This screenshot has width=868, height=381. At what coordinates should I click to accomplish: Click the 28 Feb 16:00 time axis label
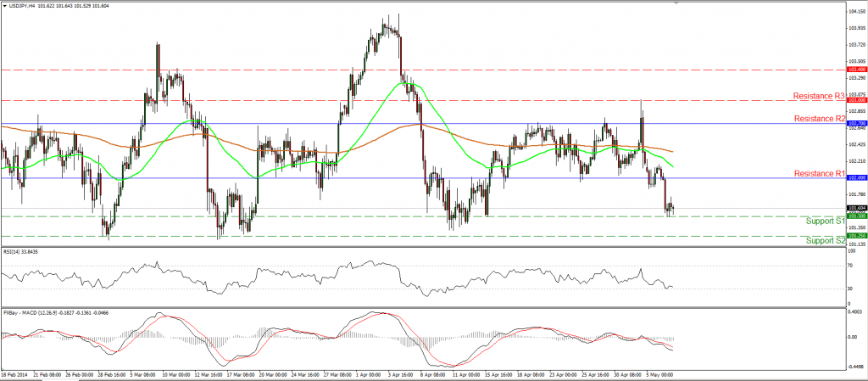tap(113, 374)
